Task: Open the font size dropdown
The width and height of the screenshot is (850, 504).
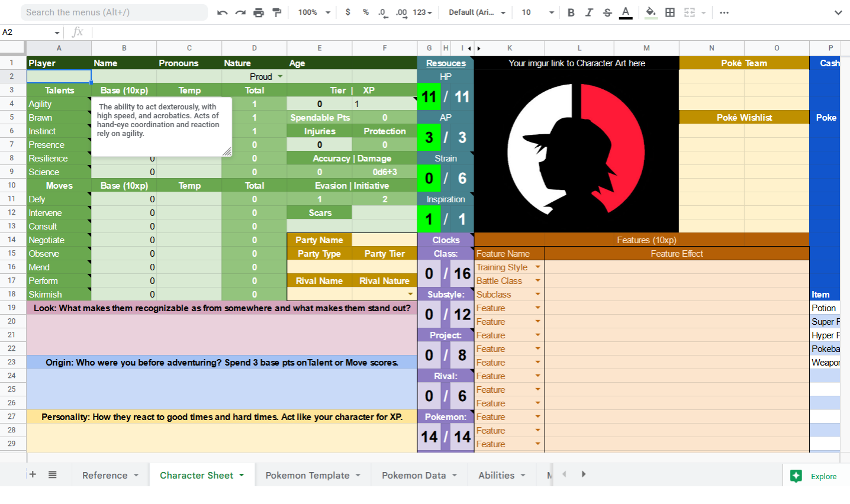Action: [x=537, y=12]
